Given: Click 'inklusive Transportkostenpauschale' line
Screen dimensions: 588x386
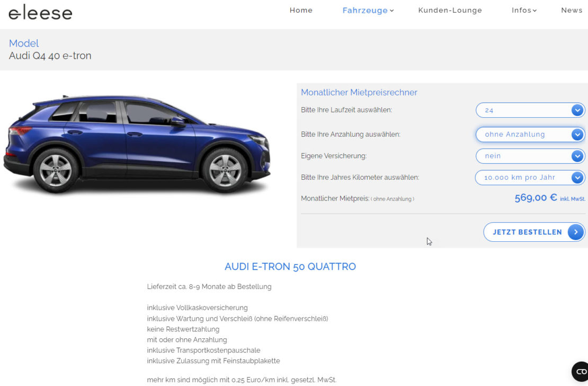Looking at the screenshot, I should click(x=203, y=350).
